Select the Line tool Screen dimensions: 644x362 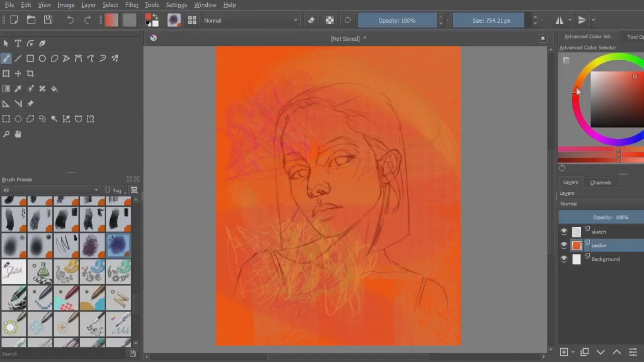pos(18,58)
